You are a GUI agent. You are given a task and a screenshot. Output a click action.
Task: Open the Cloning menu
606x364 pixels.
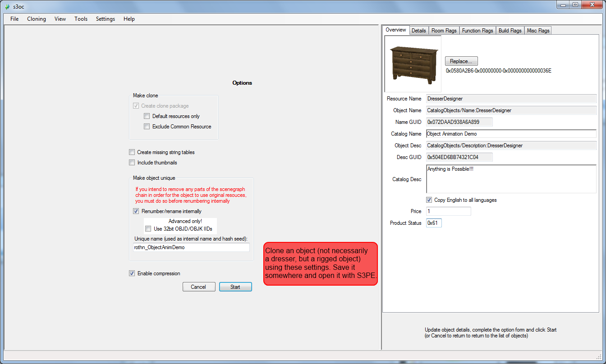click(x=36, y=19)
